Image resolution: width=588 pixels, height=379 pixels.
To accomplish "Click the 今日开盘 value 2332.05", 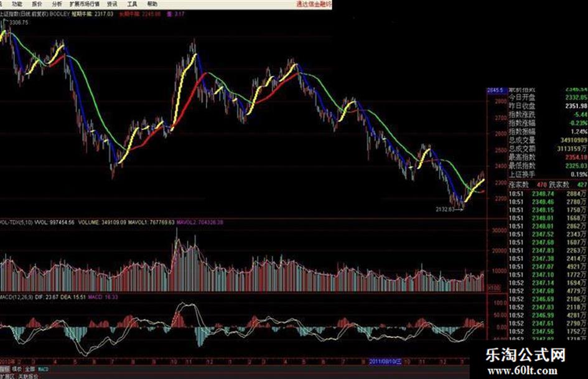I will point(576,98).
